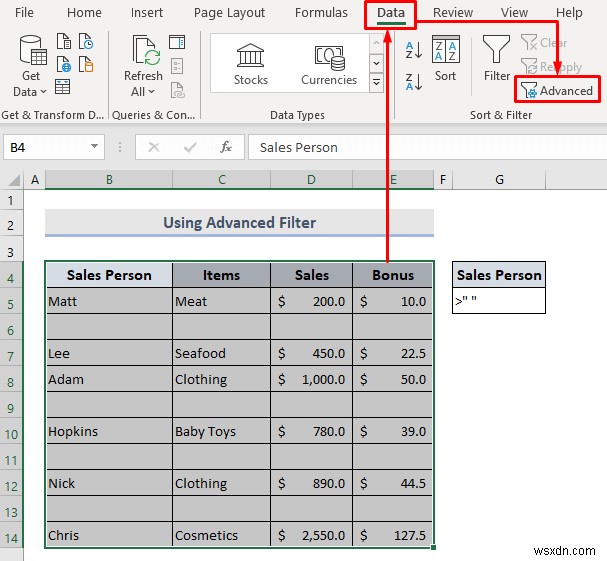
Task: Open the Advanced filter dialog
Action: tap(557, 91)
